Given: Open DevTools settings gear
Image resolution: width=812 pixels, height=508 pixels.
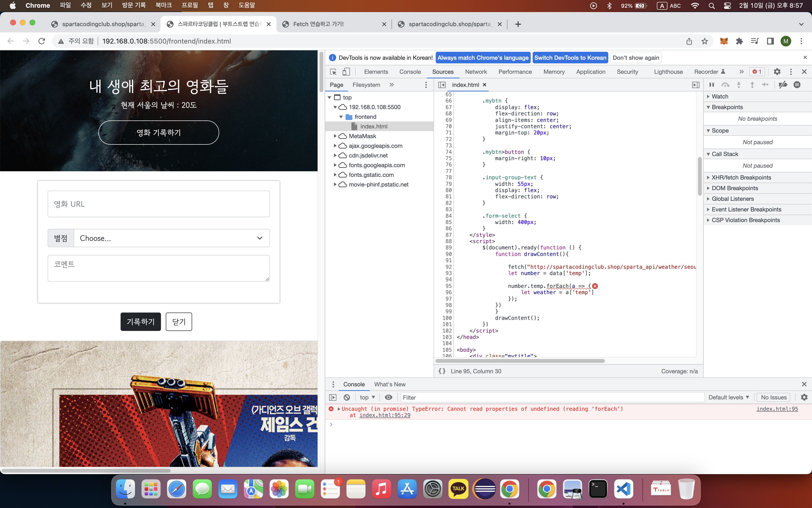Looking at the screenshot, I should [777, 72].
